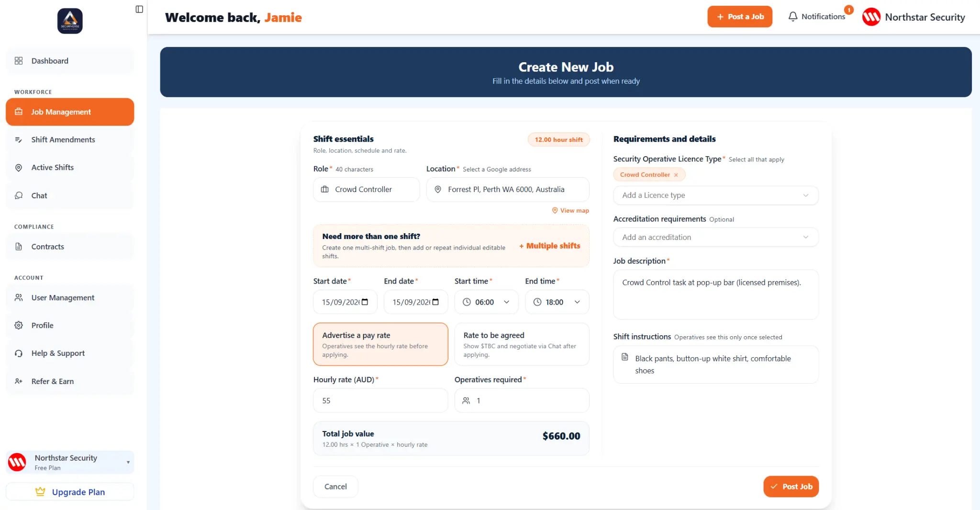
Task: Open Help & Support in sidebar
Action: click(70, 353)
